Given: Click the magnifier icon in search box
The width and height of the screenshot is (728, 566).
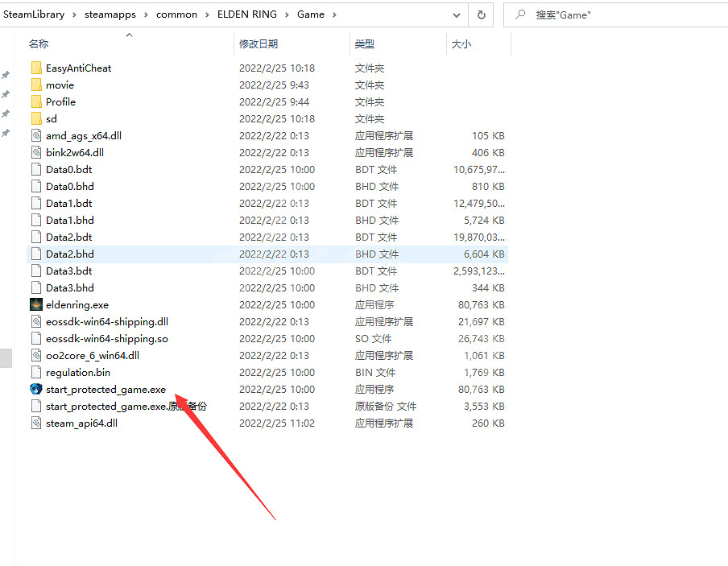Looking at the screenshot, I should pyautogui.click(x=521, y=14).
